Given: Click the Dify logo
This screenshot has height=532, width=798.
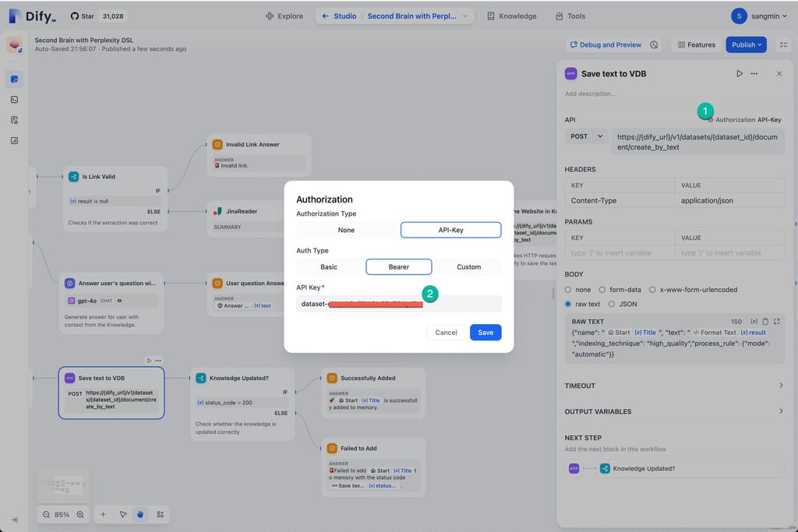Looking at the screenshot, I should point(32,16).
